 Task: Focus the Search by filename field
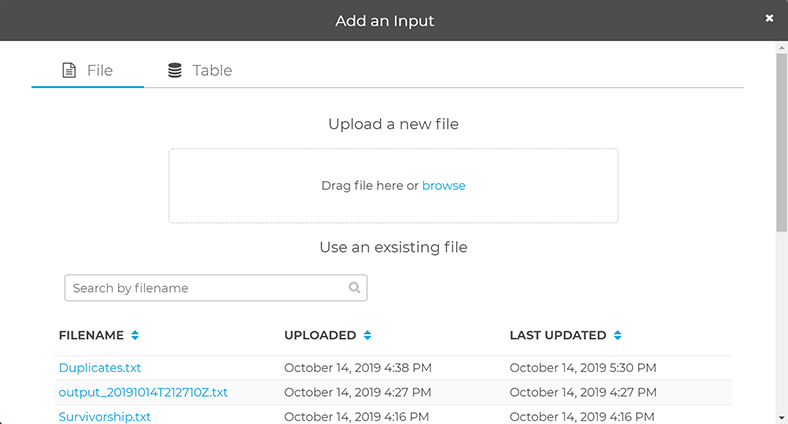pyautogui.click(x=205, y=288)
